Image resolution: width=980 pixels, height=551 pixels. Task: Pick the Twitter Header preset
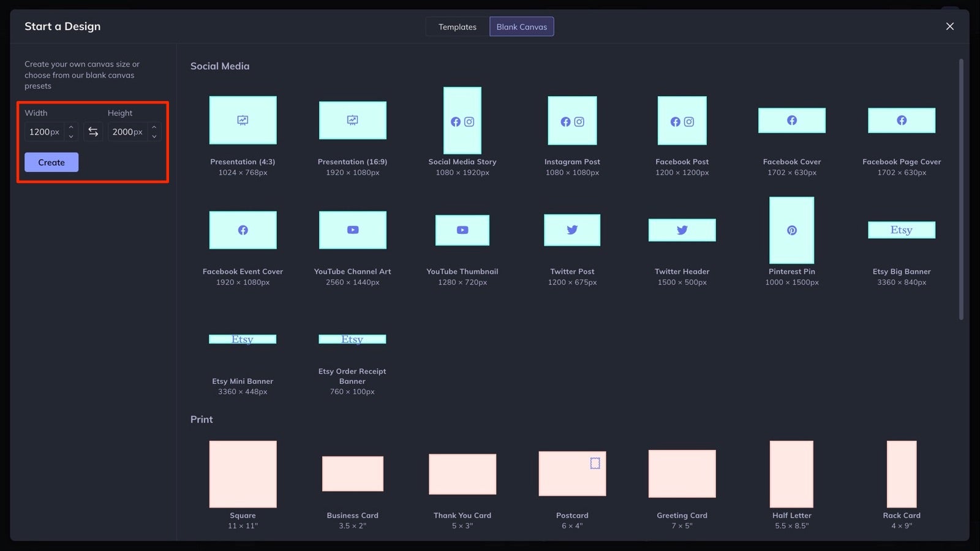(682, 230)
